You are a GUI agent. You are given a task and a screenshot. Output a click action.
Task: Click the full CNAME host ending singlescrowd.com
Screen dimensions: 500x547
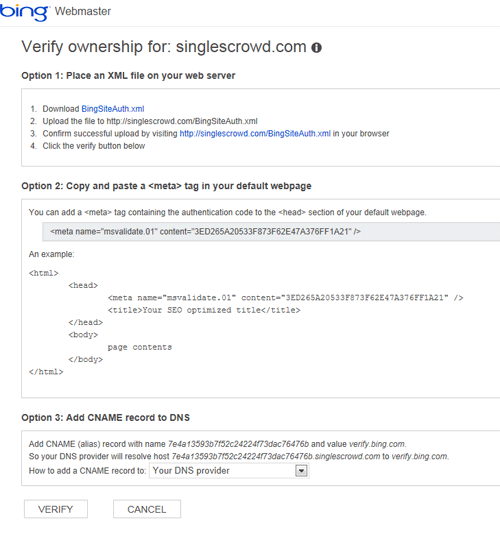pyautogui.click(x=276, y=456)
